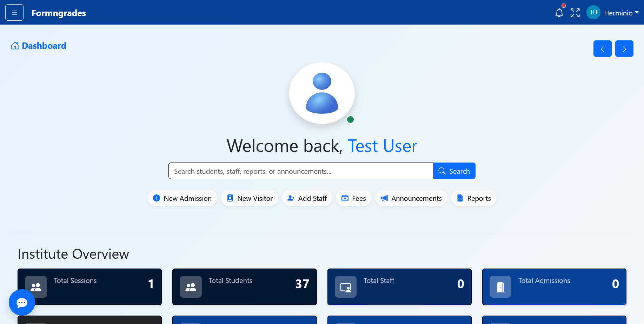This screenshot has height=324, width=644.
Task: Start a New Admission
Action: (182, 198)
